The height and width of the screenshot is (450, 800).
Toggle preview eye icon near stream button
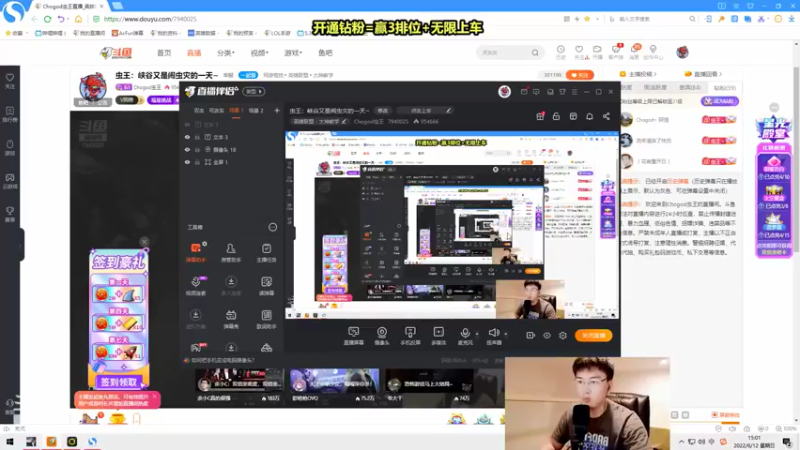pos(546,335)
